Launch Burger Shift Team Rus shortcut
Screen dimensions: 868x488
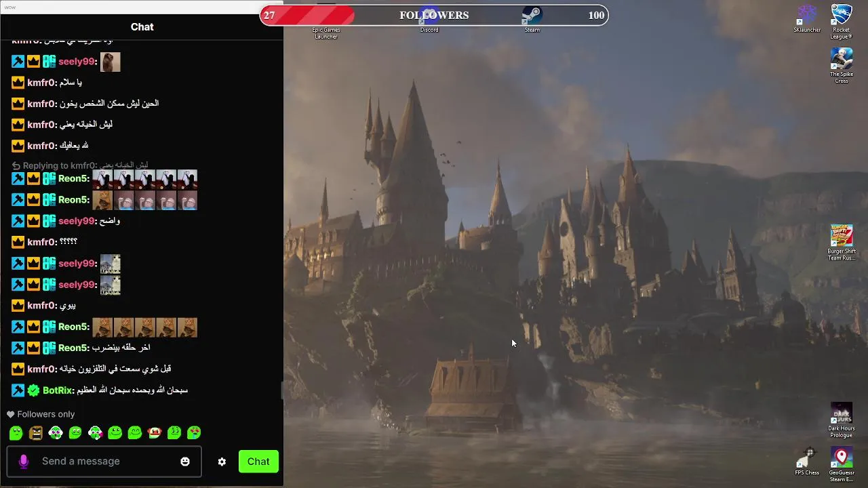(842, 243)
